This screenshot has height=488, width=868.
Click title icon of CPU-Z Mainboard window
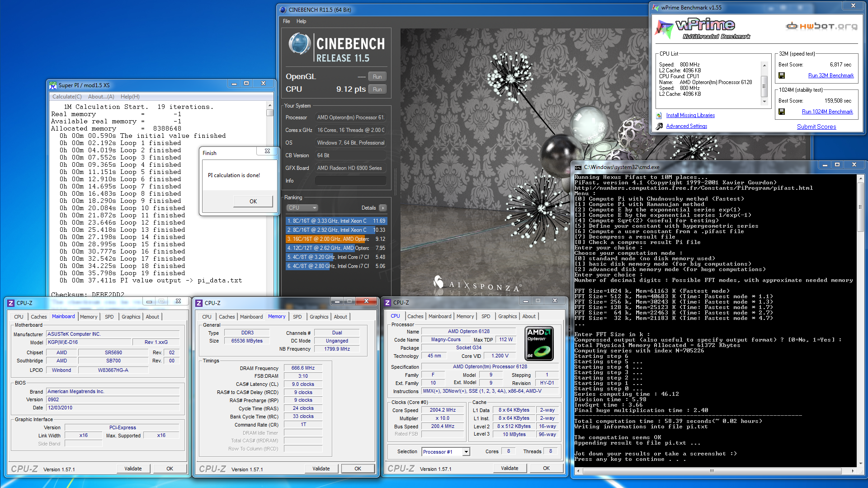tap(11, 303)
